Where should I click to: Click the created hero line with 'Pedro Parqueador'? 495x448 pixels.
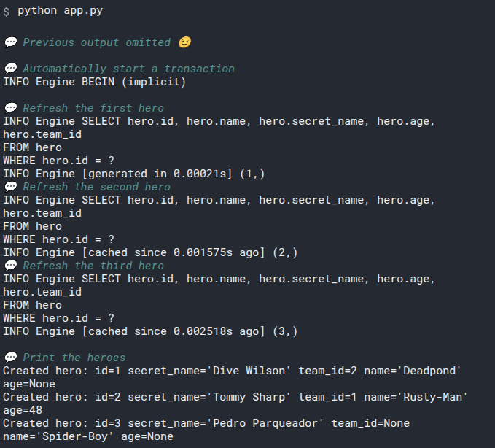(206, 423)
